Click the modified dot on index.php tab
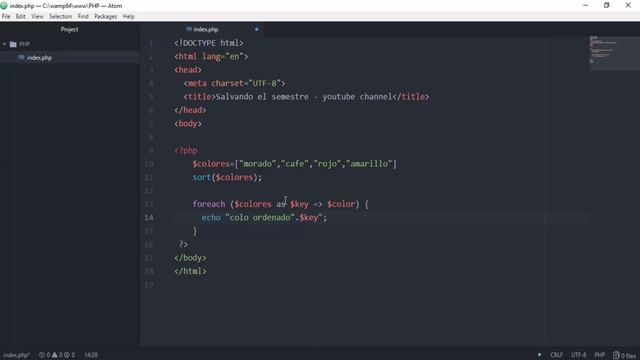The image size is (640, 360). [256, 29]
